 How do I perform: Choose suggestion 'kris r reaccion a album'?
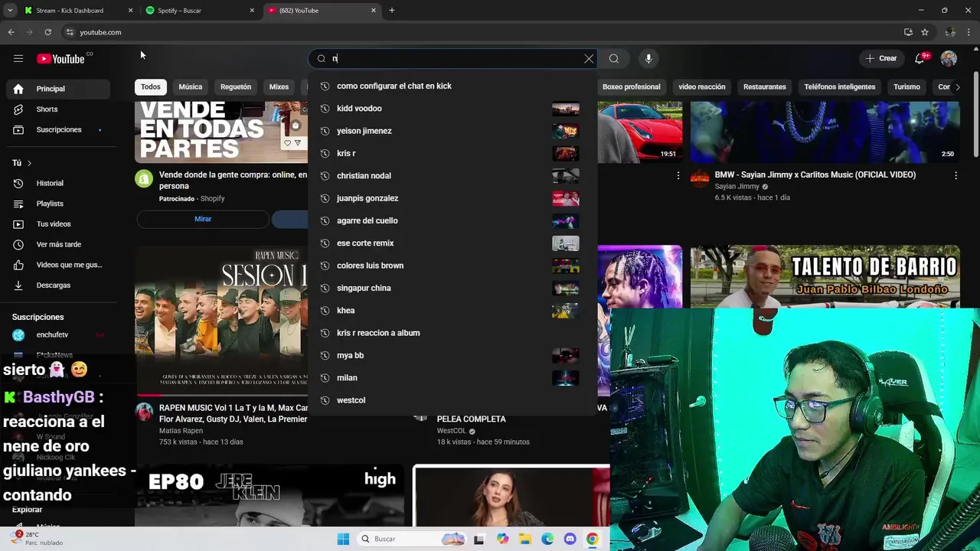(x=452, y=333)
